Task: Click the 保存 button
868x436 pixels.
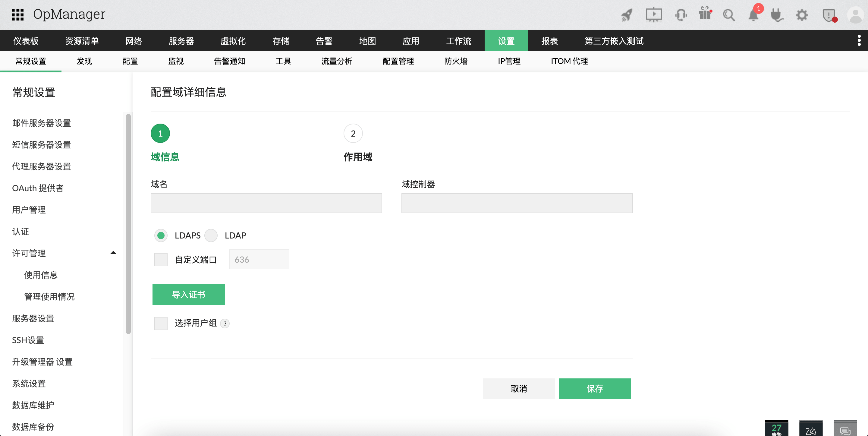Action: click(595, 388)
